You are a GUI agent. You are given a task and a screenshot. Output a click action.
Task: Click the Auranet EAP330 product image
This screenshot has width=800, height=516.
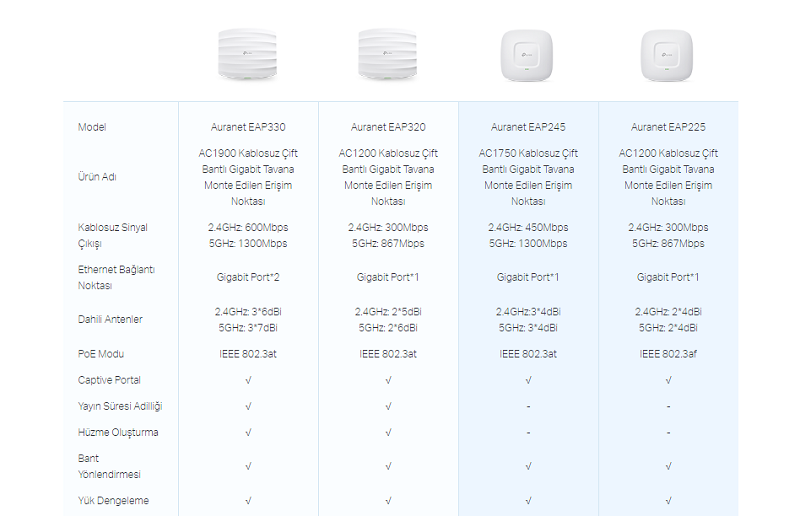[248, 55]
